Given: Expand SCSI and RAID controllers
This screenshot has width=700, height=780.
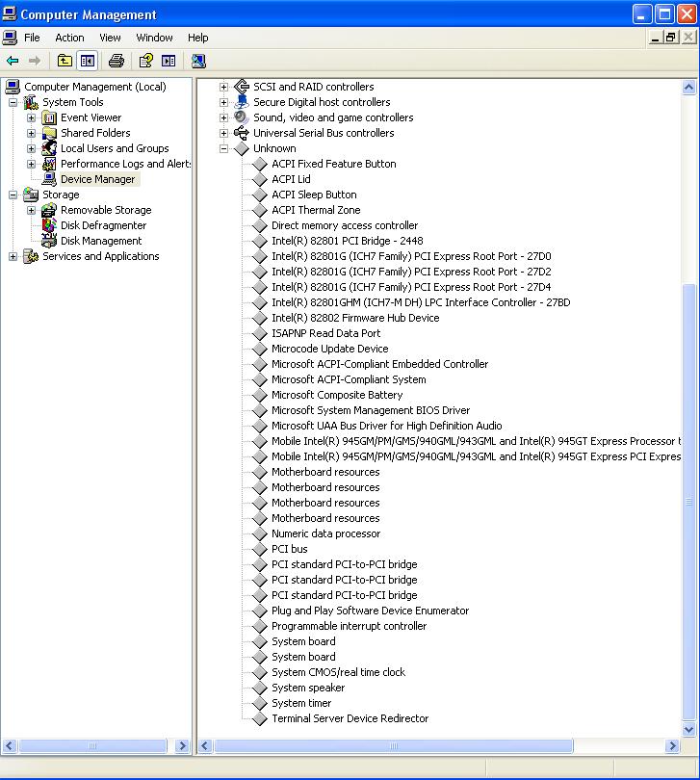Looking at the screenshot, I should point(224,87).
